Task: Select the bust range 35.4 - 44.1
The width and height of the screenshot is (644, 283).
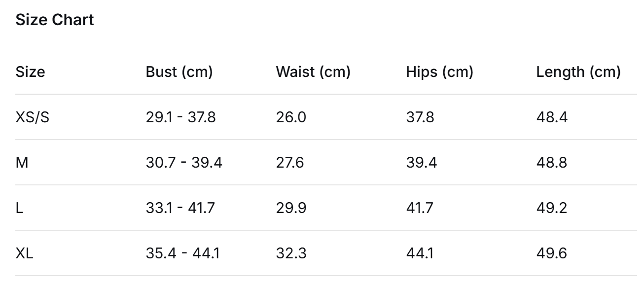Action: [x=182, y=253]
